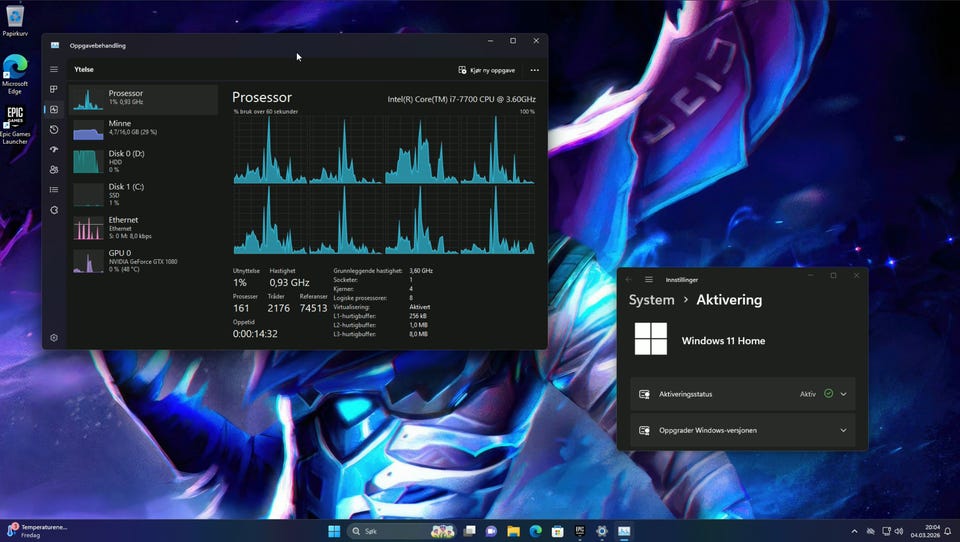Show hidden system tray icons
Viewport: 960px width, 542px height.
click(x=854, y=531)
